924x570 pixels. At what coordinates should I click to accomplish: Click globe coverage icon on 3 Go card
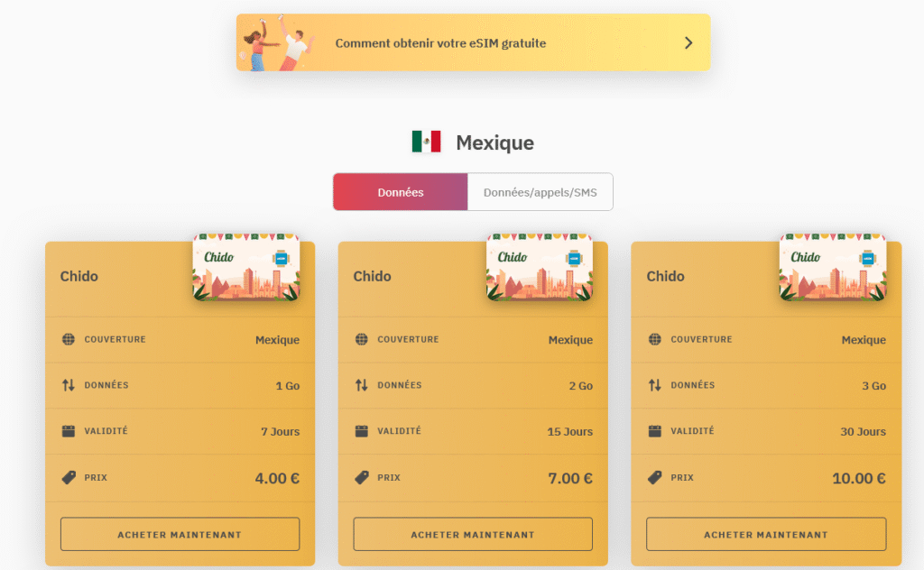pyautogui.click(x=655, y=339)
